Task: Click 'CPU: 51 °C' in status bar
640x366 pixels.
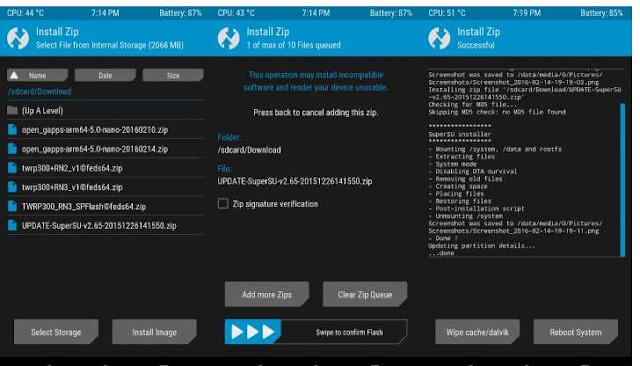Action: tap(447, 13)
